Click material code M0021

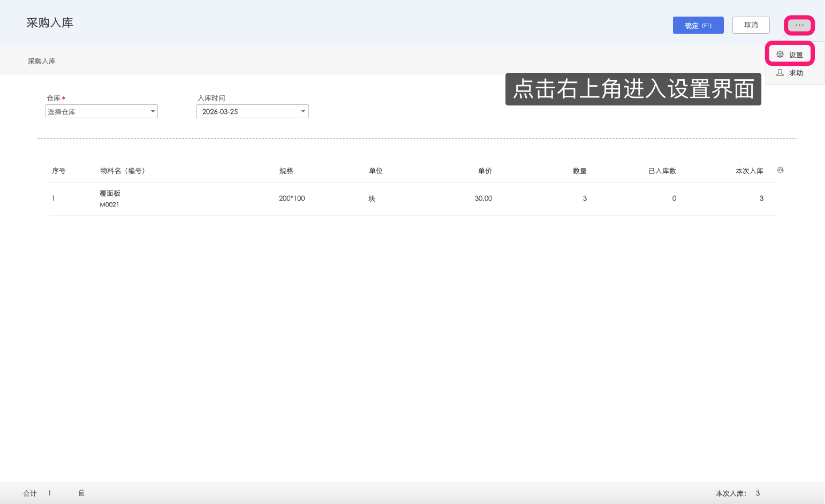coord(109,204)
